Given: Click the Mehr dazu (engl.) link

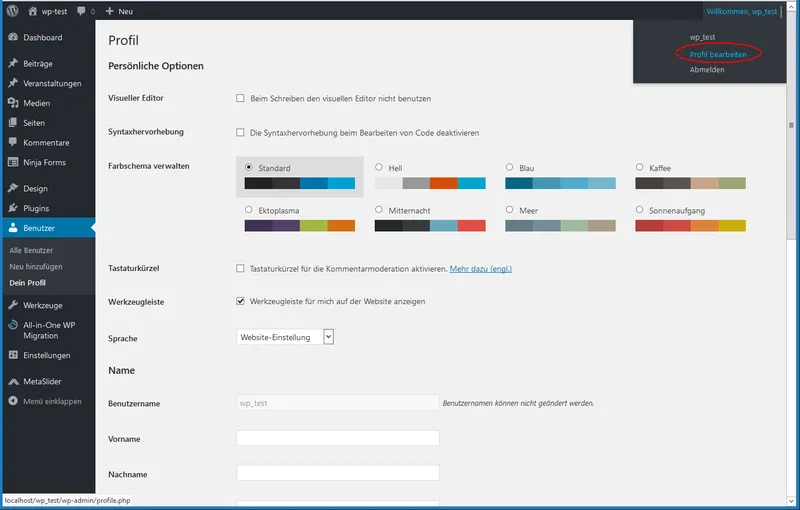Looking at the screenshot, I should [x=481, y=269].
